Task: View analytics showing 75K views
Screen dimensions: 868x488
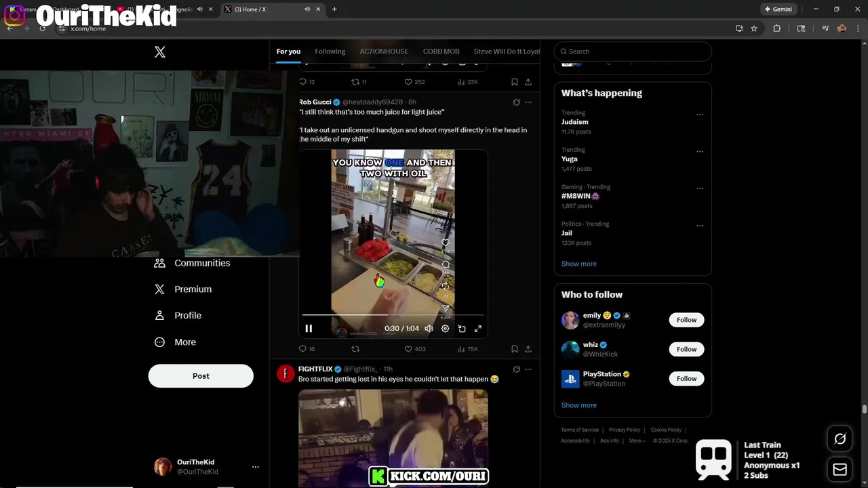Action: pos(468,349)
